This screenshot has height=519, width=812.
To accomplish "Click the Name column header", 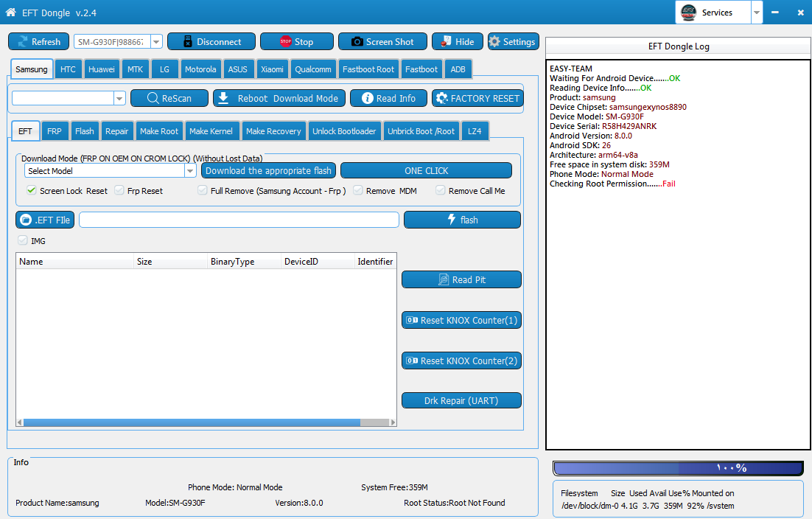I will pyautogui.click(x=75, y=262).
